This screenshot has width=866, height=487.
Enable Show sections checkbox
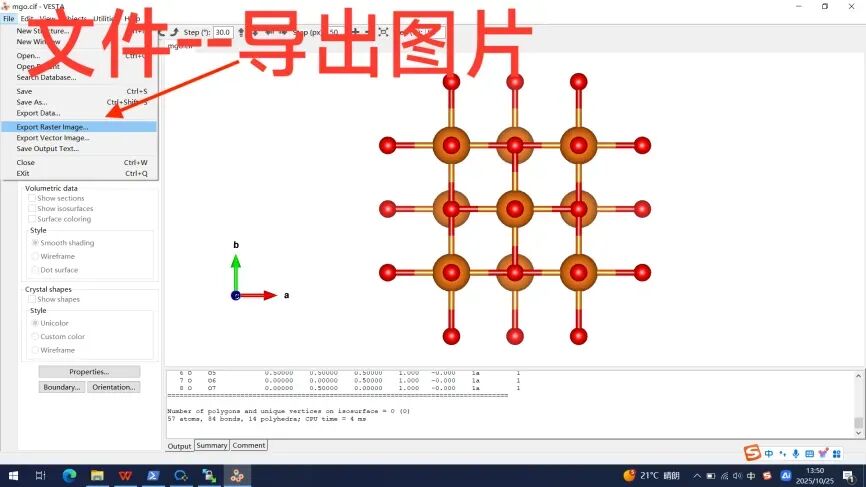(x=32, y=198)
